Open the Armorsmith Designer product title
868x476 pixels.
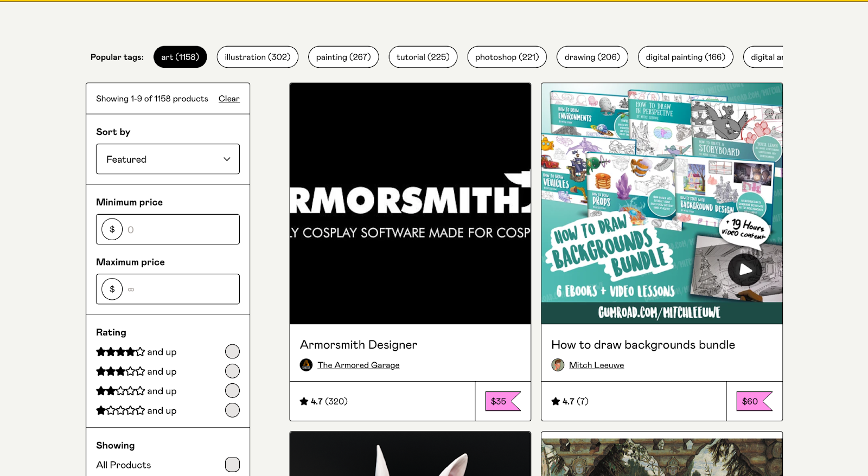click(359, 345)
